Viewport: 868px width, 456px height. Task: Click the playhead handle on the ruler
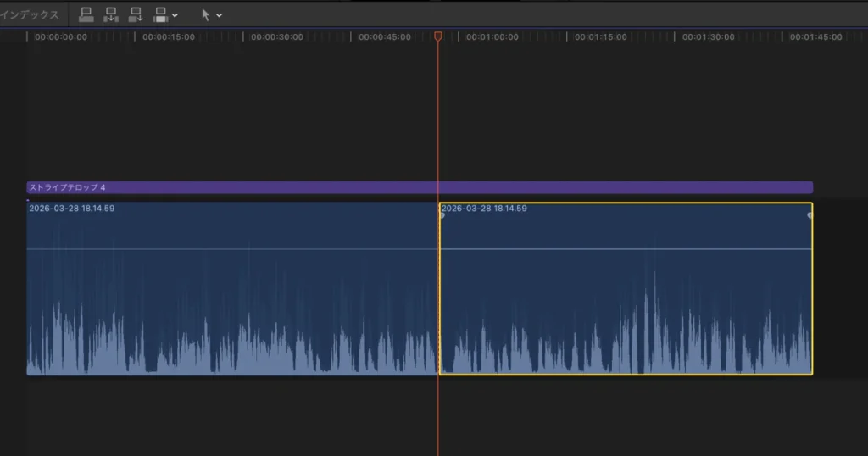coord(438,36)
